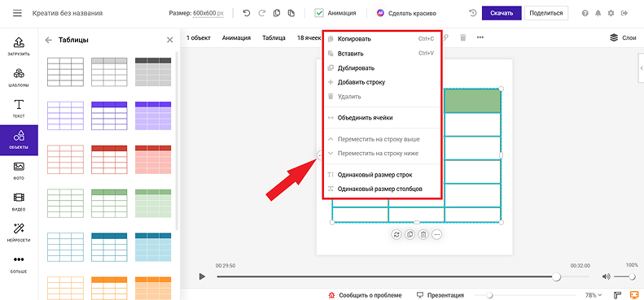
Task: Select the green outline table template
Action: click(x=65, y=203)
